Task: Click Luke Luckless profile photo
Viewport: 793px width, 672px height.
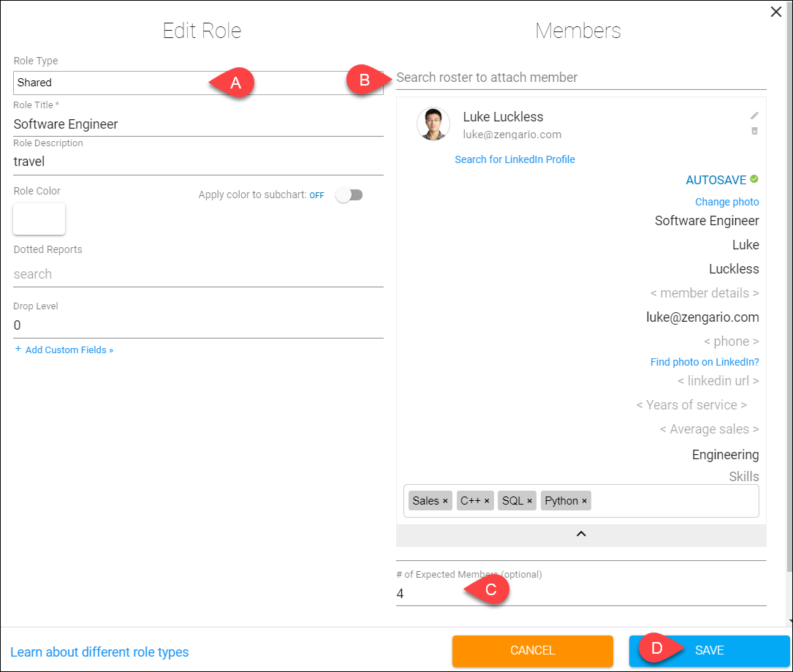Action: [433, 124]
